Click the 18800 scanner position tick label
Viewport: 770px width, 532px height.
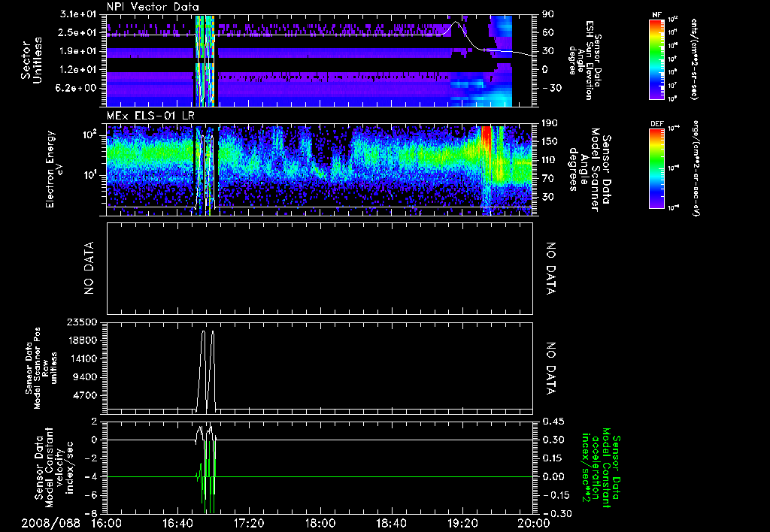pyautogui.click(x=83, y=340)
